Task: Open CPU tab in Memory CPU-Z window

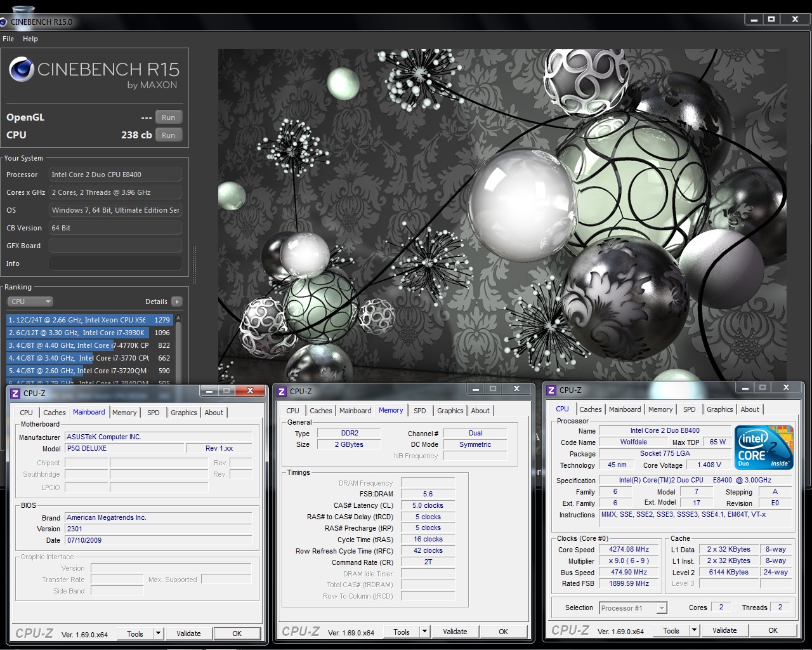Action: [292, 411]
